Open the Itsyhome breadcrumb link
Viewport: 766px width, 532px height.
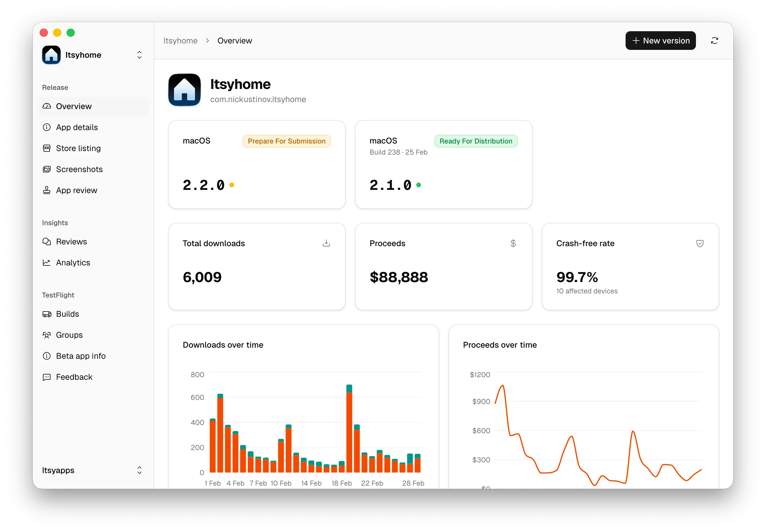point(180,40)
